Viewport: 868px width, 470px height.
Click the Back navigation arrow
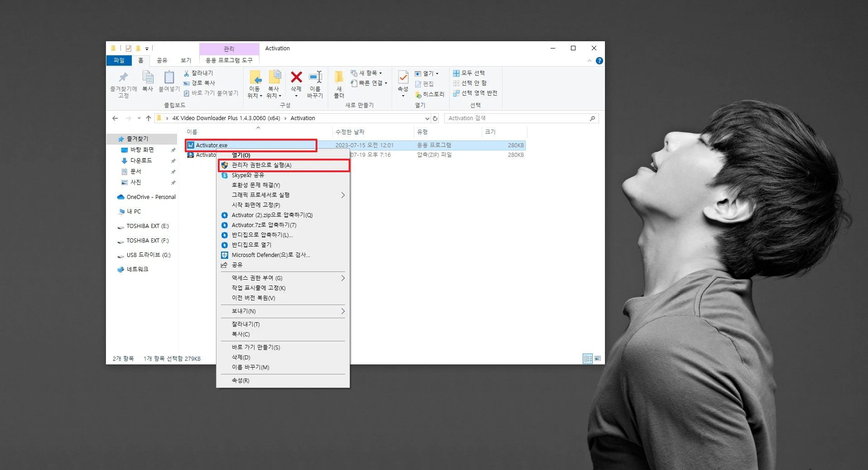[x=115, y=118]
